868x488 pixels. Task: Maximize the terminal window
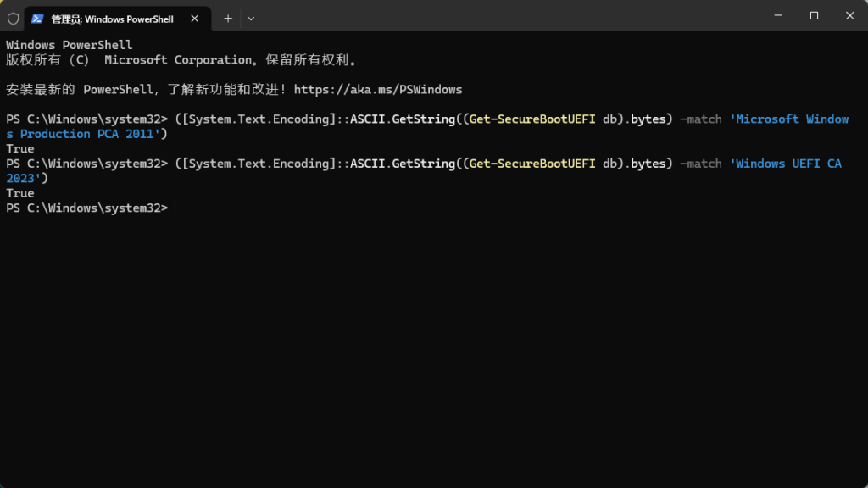point(814,15)
